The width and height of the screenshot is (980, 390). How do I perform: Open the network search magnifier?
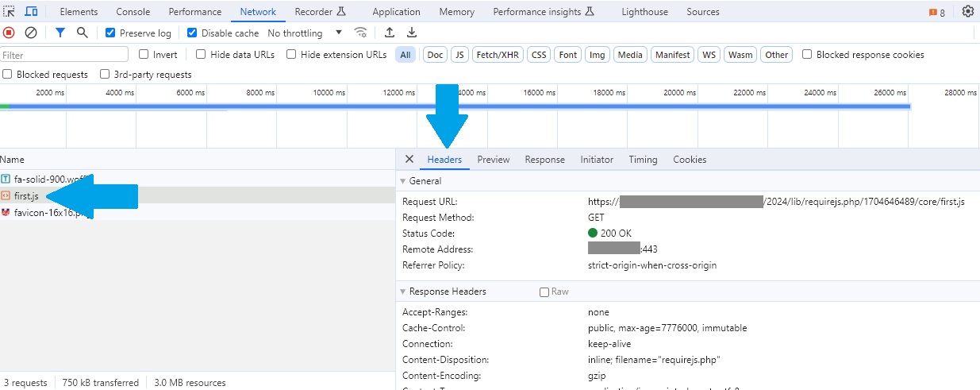[83, 33]
